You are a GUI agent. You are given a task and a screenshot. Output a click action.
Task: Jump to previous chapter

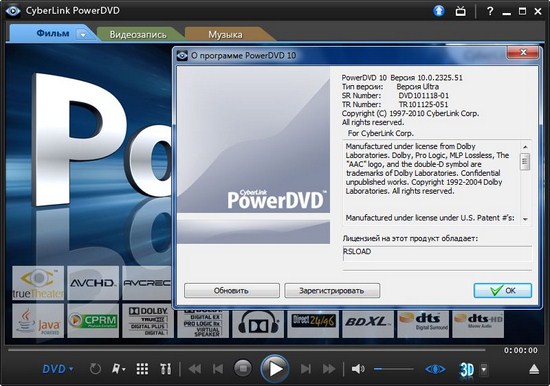(218, 369)
